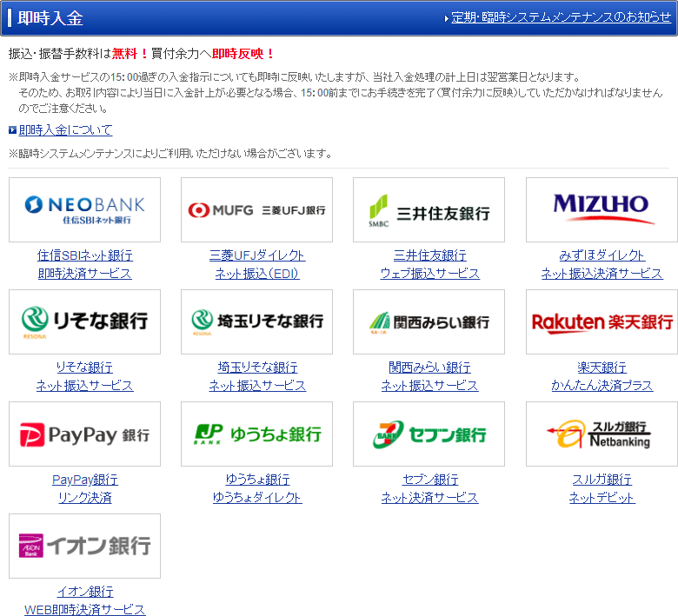Click the NEOBANK 住信SBIネット銀行 logo

pyautogui.click(x=85, y=209)
